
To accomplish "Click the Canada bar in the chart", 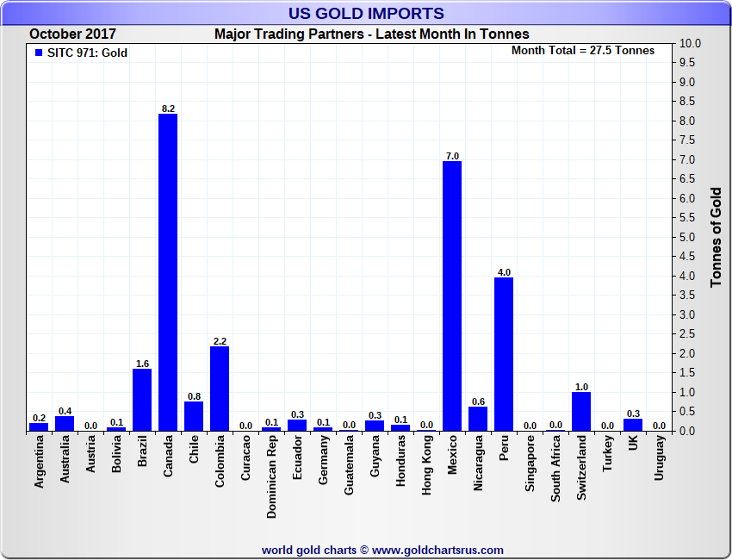I will 168,272.
